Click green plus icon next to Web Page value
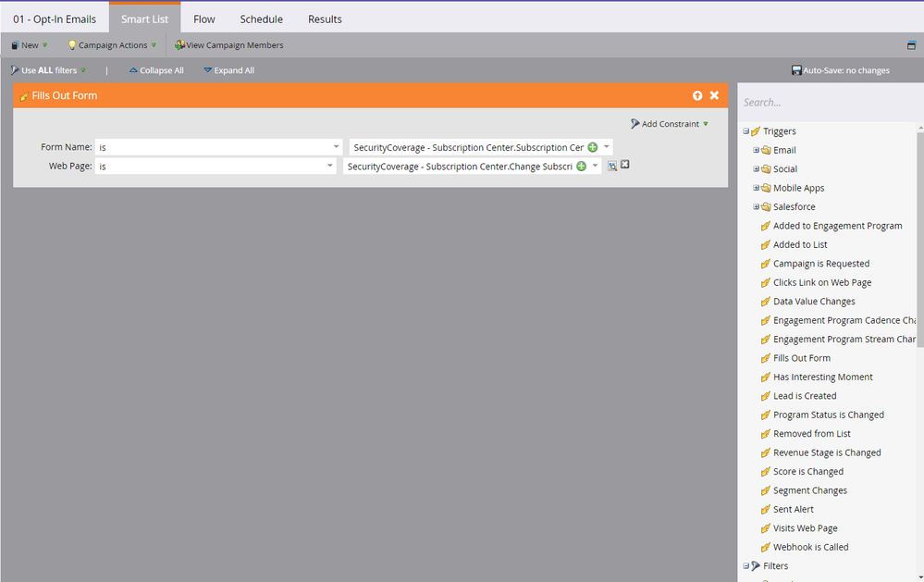The height and width of the screenshot is (582, 924). (581, 167)
